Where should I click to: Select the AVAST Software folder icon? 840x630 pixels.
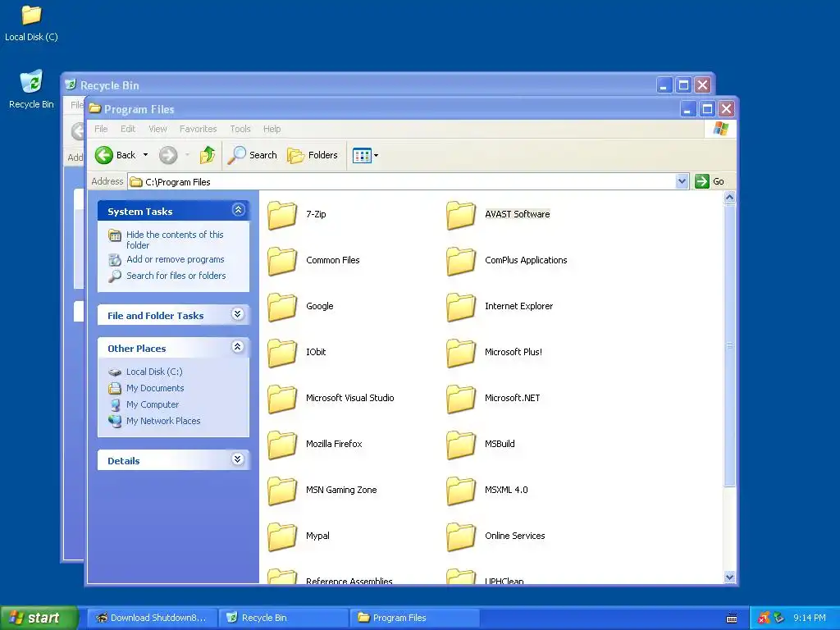[x=461, y=215]
